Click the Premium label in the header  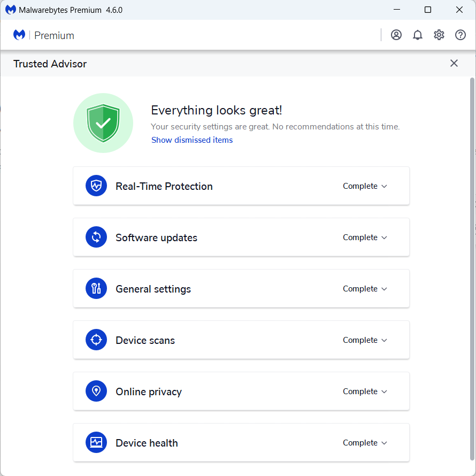coord(54,35)
